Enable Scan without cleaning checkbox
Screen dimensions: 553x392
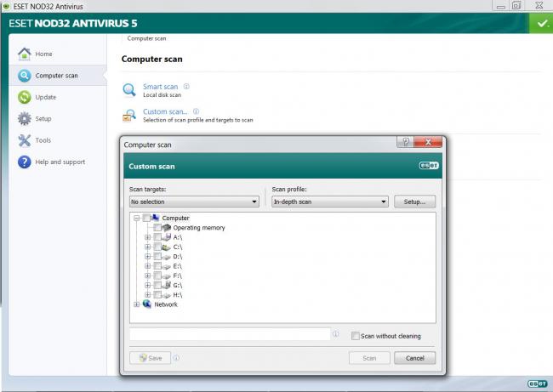pyautogui.click(x=355, y=336)
